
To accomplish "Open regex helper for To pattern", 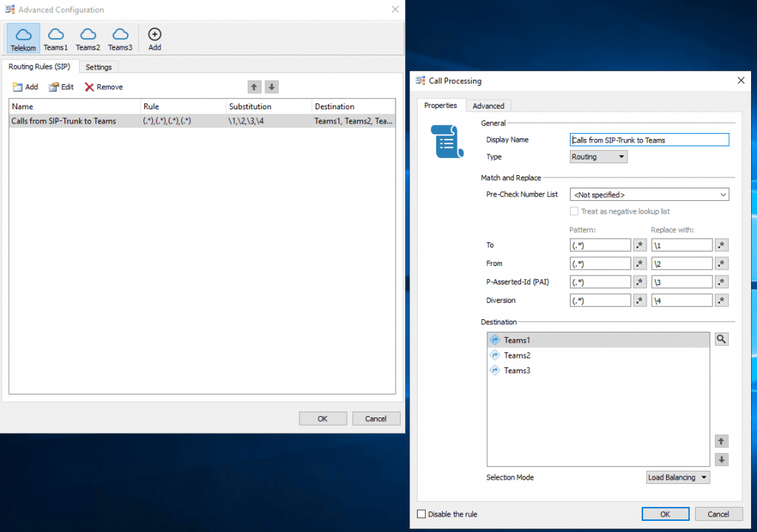I will pos(639,245).
